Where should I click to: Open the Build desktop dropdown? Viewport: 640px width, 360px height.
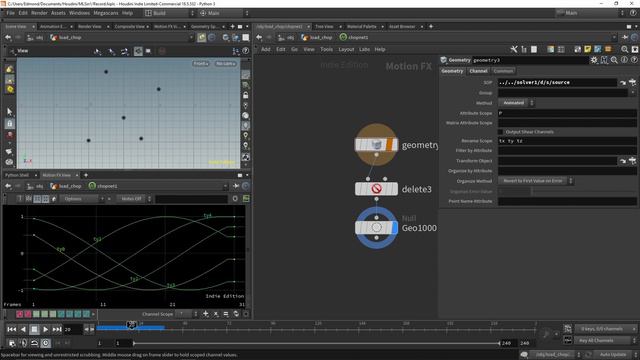click(169, 13)
